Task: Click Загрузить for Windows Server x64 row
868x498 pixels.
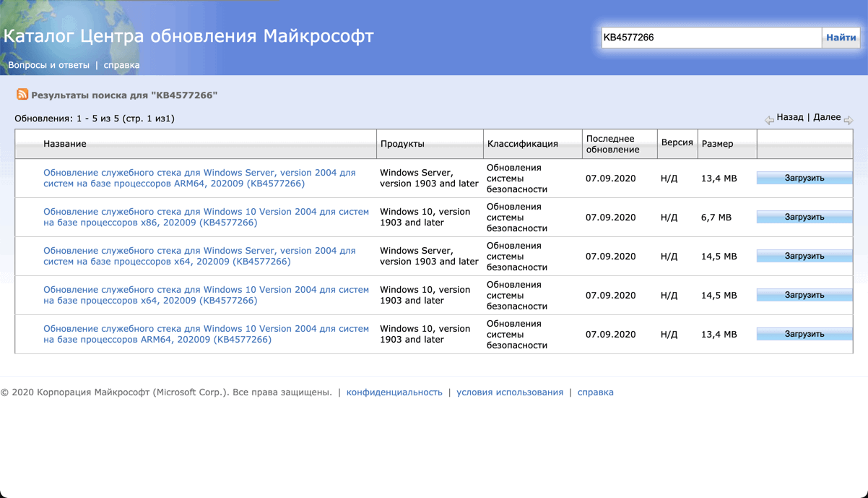Action: click(x=804, y=256)
